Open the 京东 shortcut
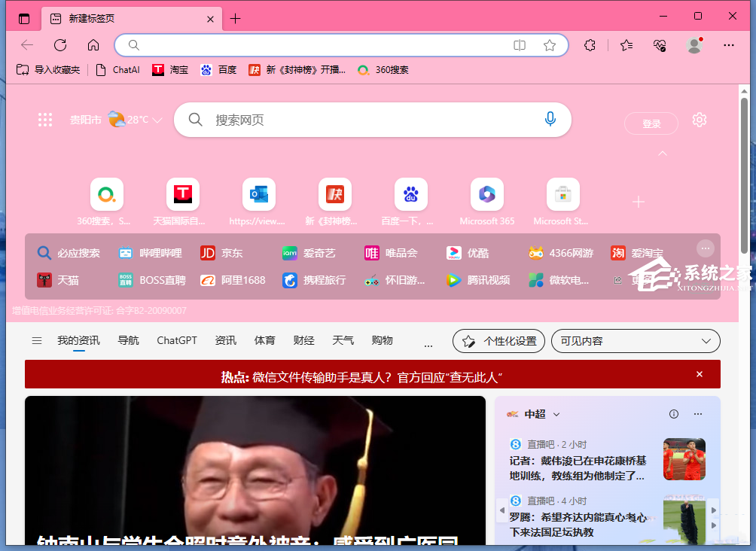This screenshot has width=756, height=551. pyautogui.click(x=221, y=253)
